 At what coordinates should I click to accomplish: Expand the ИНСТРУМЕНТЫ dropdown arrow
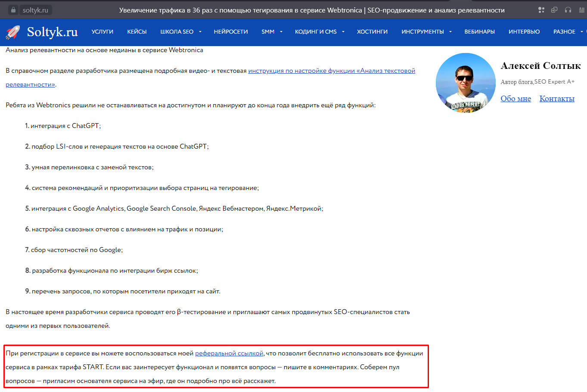coord(450,32)
